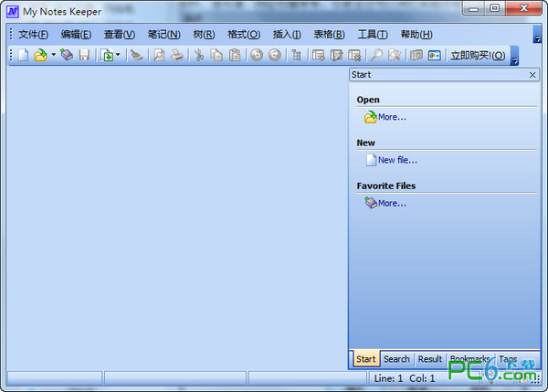
Task: Click the Print Preview icon
Action: click(159, 55)
